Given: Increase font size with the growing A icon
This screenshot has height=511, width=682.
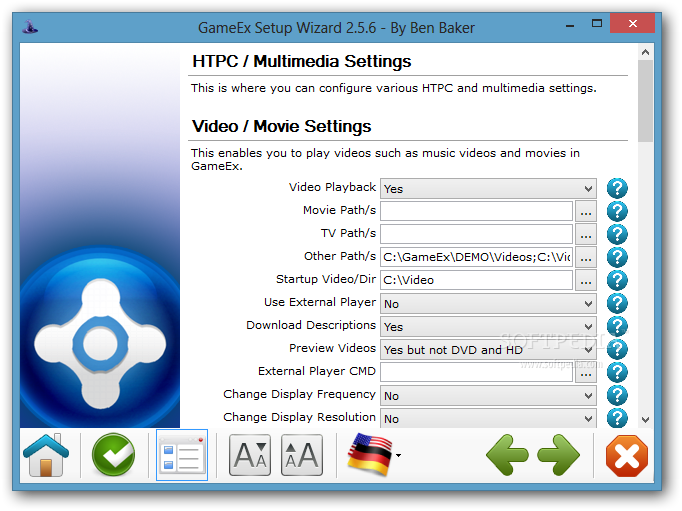Looking at the screenshot, I should click(302, 455).
